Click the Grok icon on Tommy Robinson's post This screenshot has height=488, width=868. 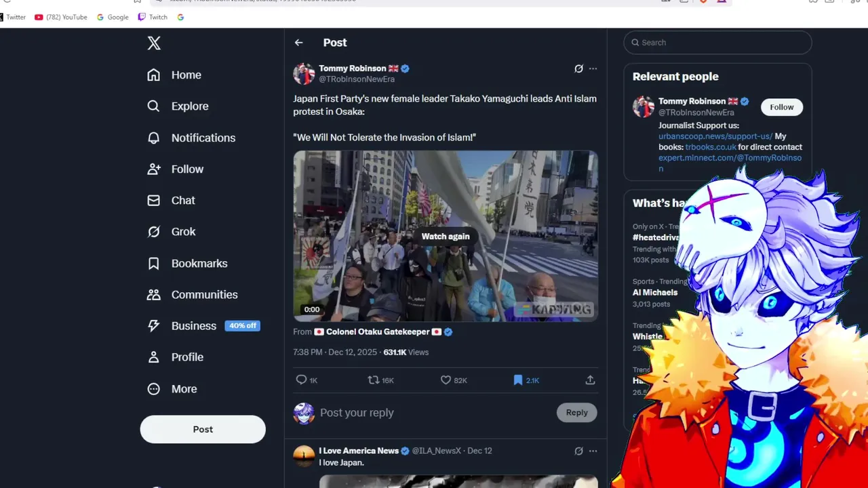[x=578, y=68]
